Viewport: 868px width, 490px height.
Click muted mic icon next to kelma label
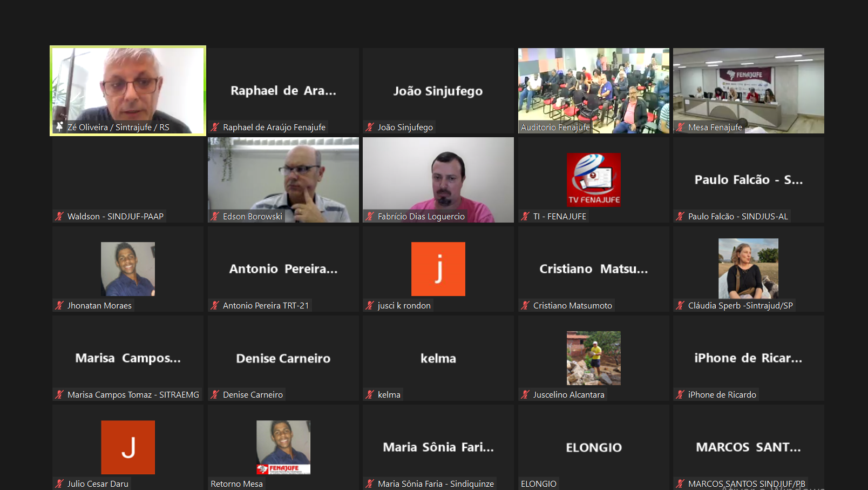tap(370, 395)
